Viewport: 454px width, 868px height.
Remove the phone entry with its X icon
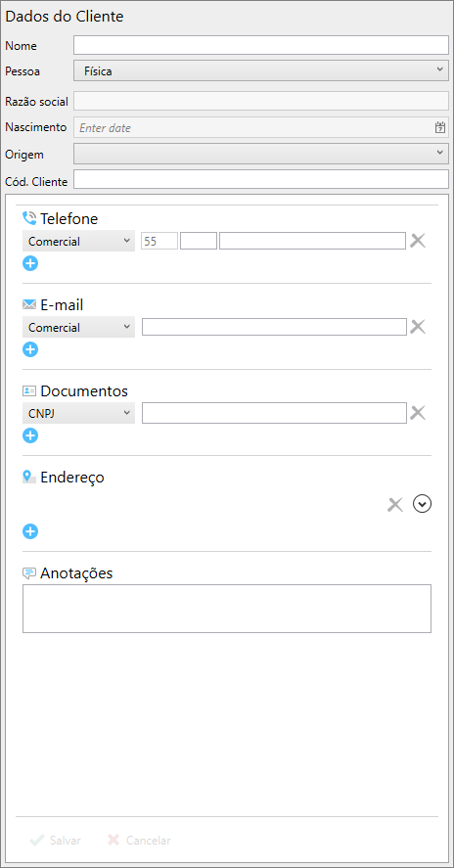point(418,241)
